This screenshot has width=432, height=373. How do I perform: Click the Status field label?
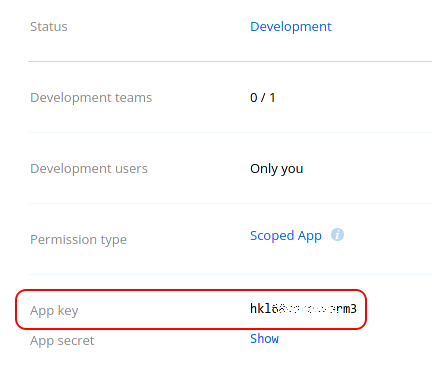[49, 27]
